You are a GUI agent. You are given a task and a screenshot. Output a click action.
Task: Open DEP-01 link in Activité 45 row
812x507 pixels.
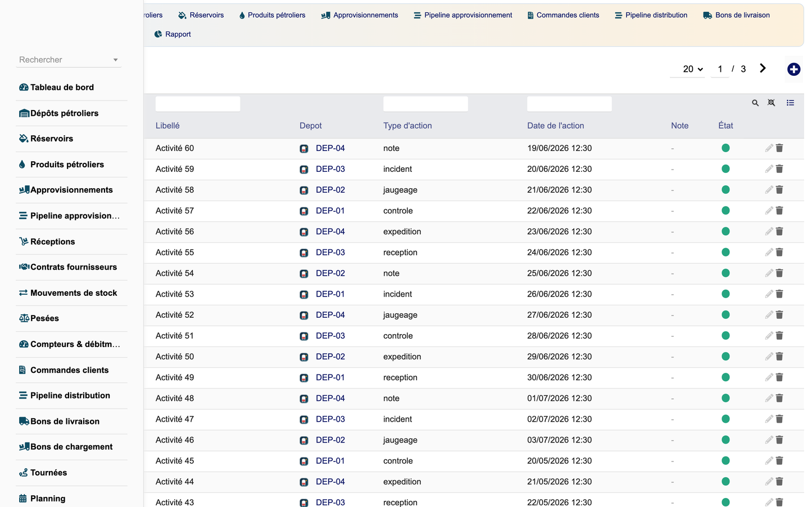pos(330,461)
